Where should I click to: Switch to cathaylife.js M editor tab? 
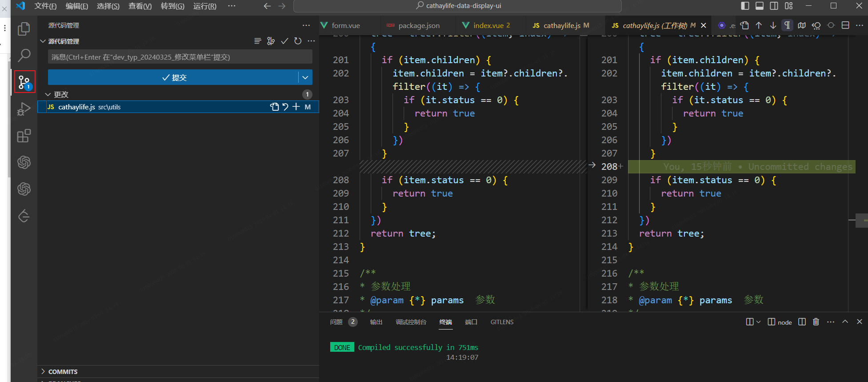[x=565, y=25]
